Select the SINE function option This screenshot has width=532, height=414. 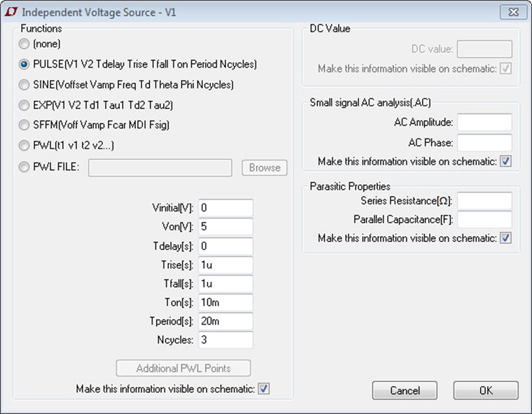[24, 84]
